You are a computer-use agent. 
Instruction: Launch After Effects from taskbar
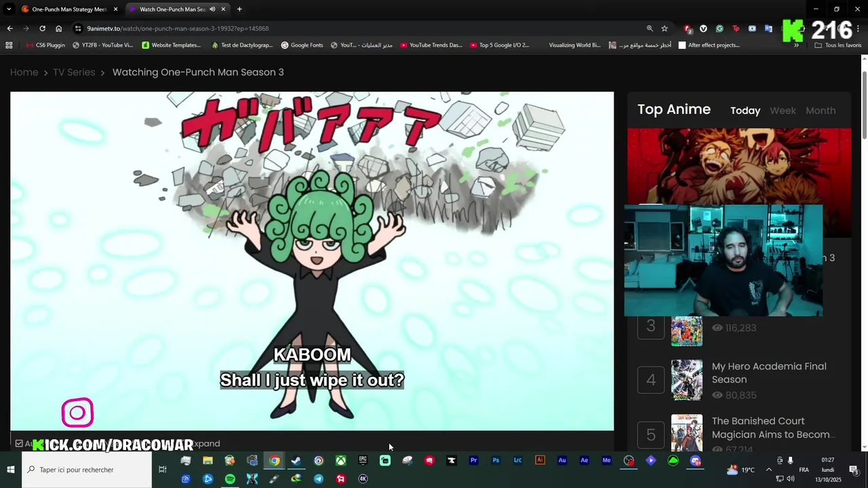click(x=585, y=461)
